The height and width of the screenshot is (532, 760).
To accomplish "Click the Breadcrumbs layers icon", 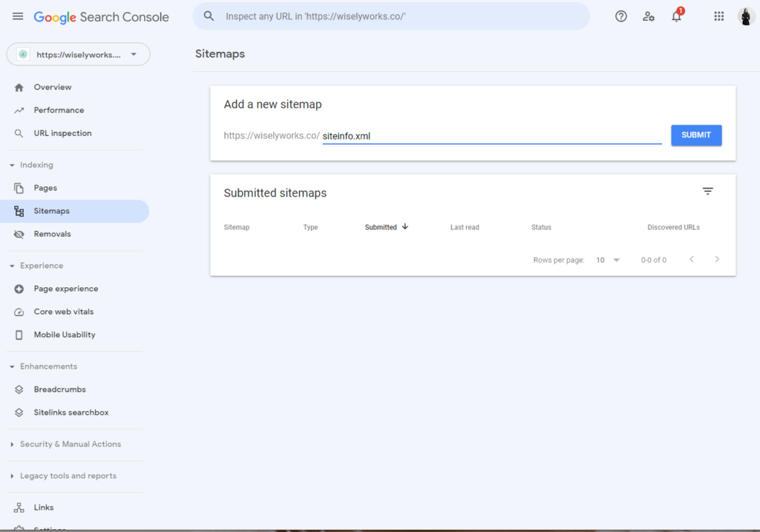I will click(19, 390).
